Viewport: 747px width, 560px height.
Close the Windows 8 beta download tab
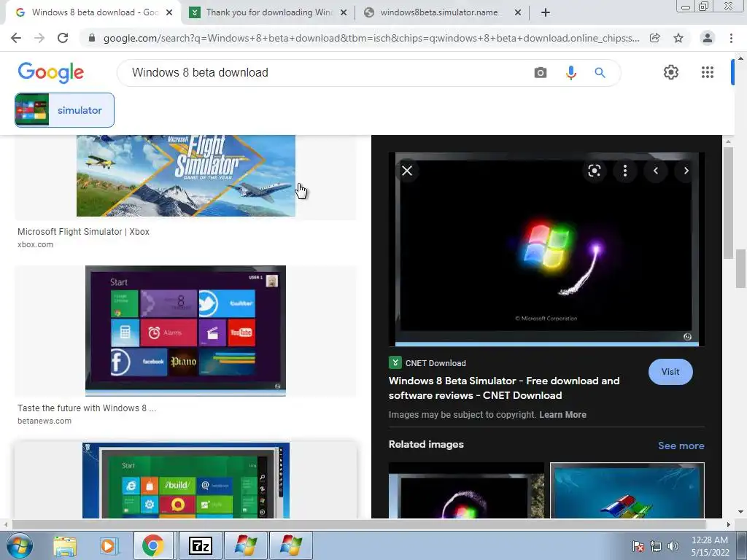pyautogui.click(x=169, y=12)
